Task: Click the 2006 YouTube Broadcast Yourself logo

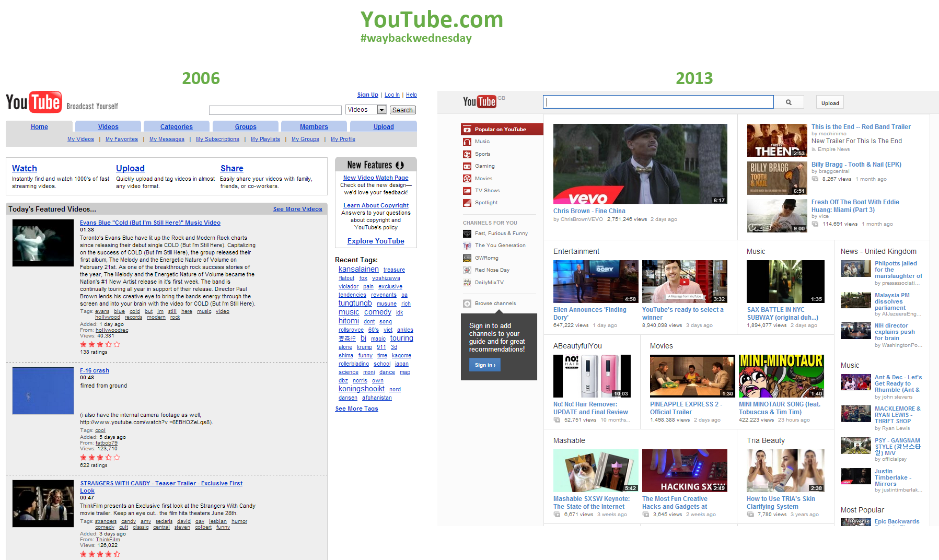Action: click(62, 102)
